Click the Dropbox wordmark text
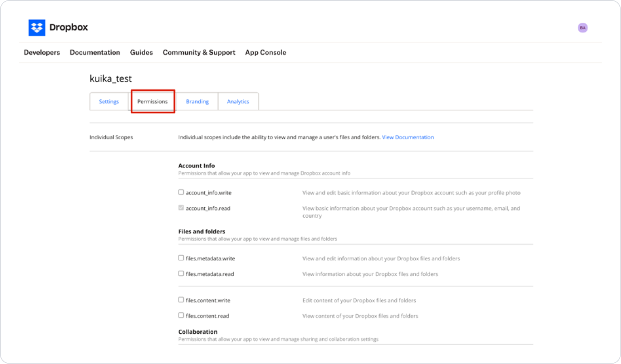 pos(68,27)
